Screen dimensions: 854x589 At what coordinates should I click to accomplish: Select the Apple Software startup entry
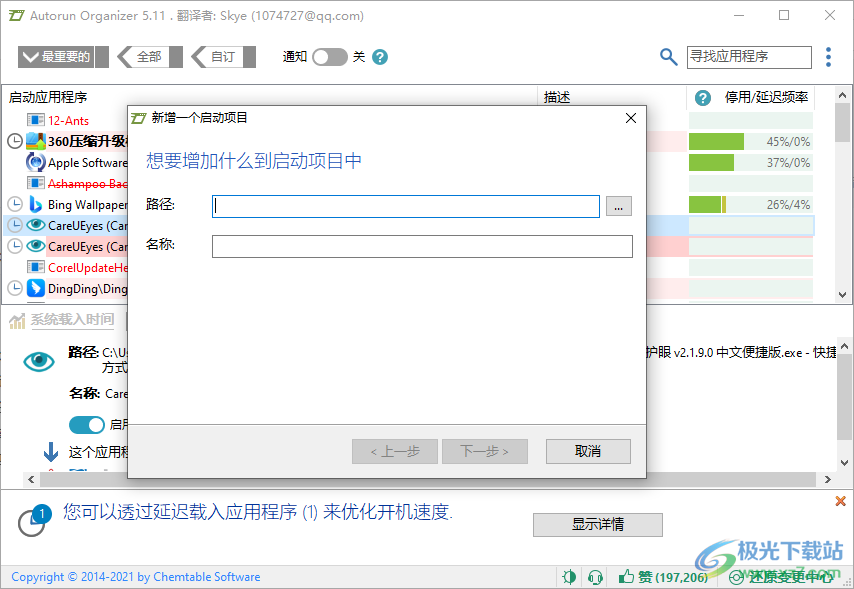[x=87, y=162]
